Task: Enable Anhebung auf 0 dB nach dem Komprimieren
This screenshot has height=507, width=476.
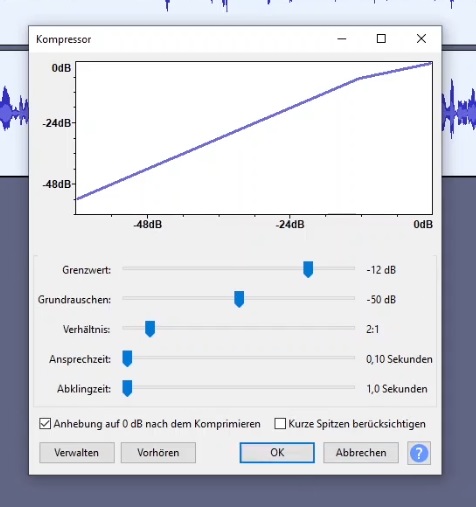Action: [45, 424]
